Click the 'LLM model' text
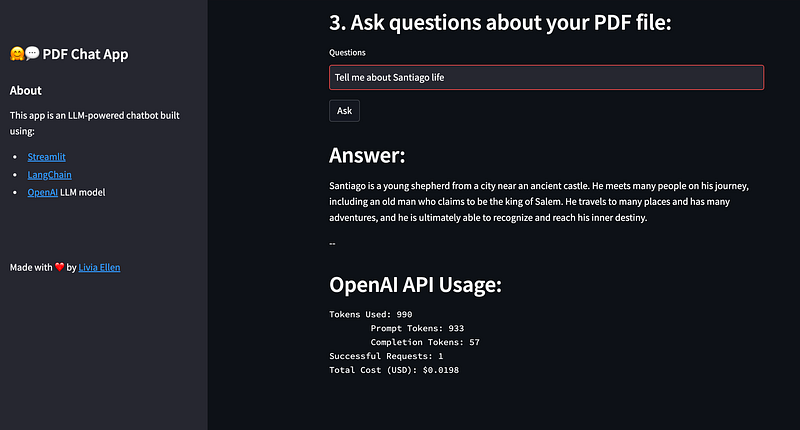This screenshot has width=800, height=430. pos(83,192)
